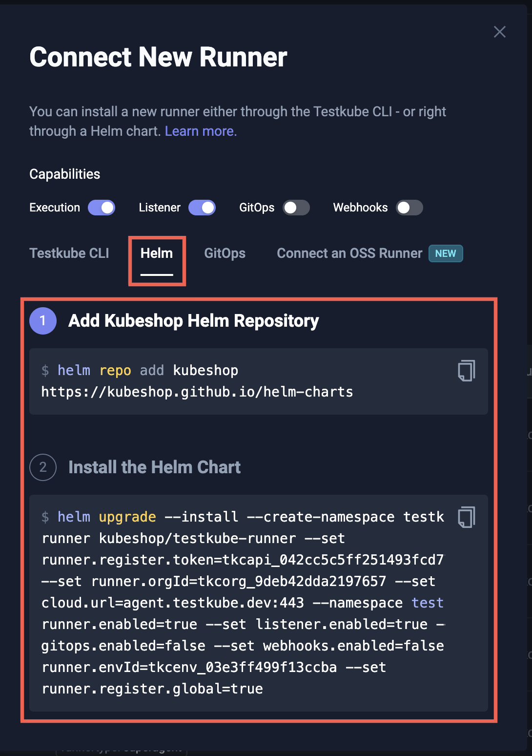Viewport: 532px width, 756px height.
Task: Click the runner.orgId line in command
Action: 238,581
